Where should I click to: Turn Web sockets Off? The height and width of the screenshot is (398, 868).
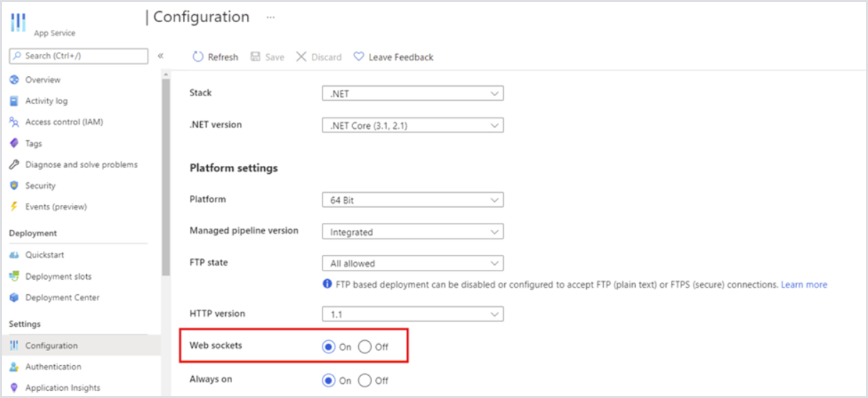pos(365,347)
